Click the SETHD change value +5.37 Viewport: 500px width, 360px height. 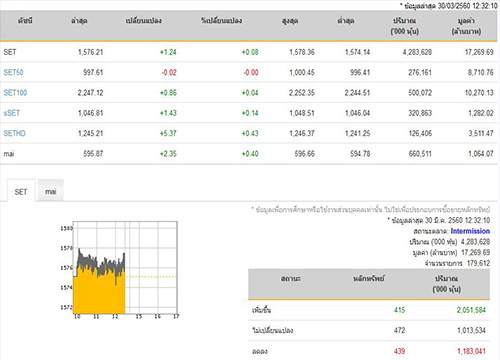(x=168, y=133)
